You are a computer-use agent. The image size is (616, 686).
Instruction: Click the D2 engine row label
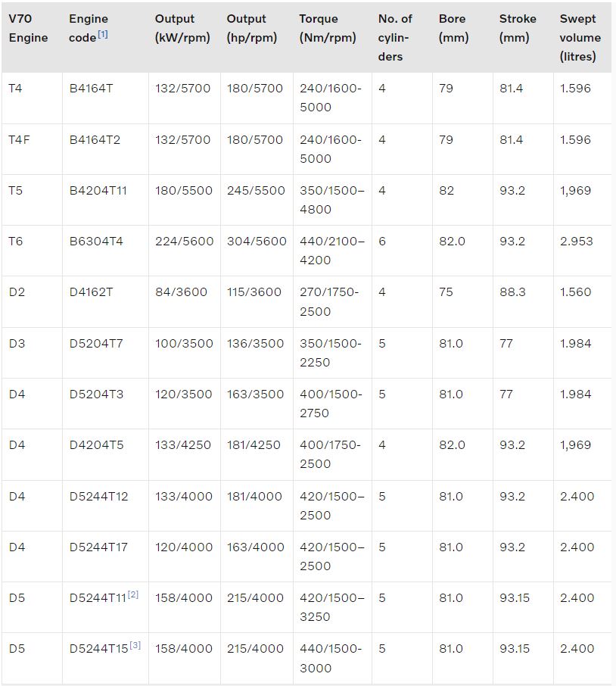pyautogui.click(x=17, y=292)
